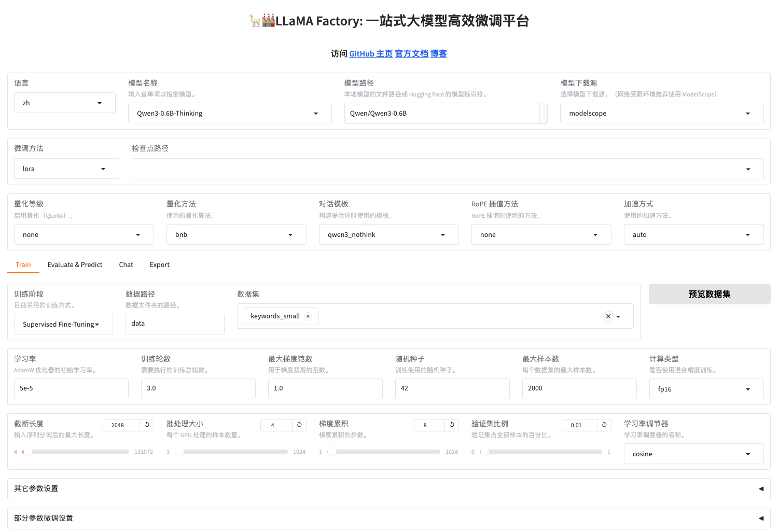
Task: Click the 验证集比例 0.01 number box
Action: [580, 425]
